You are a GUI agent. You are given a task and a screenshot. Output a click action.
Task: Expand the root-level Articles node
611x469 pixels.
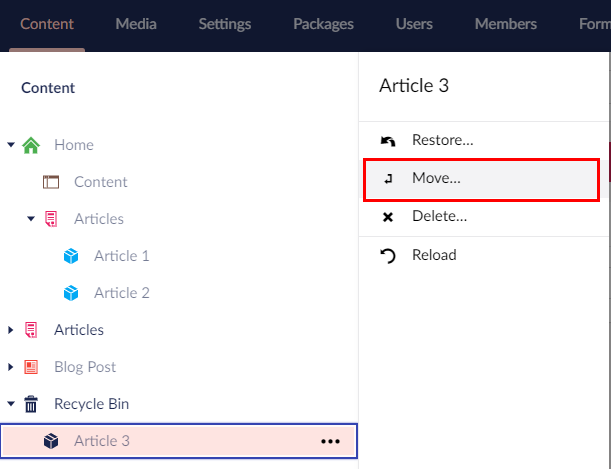(x=11, y=330)
